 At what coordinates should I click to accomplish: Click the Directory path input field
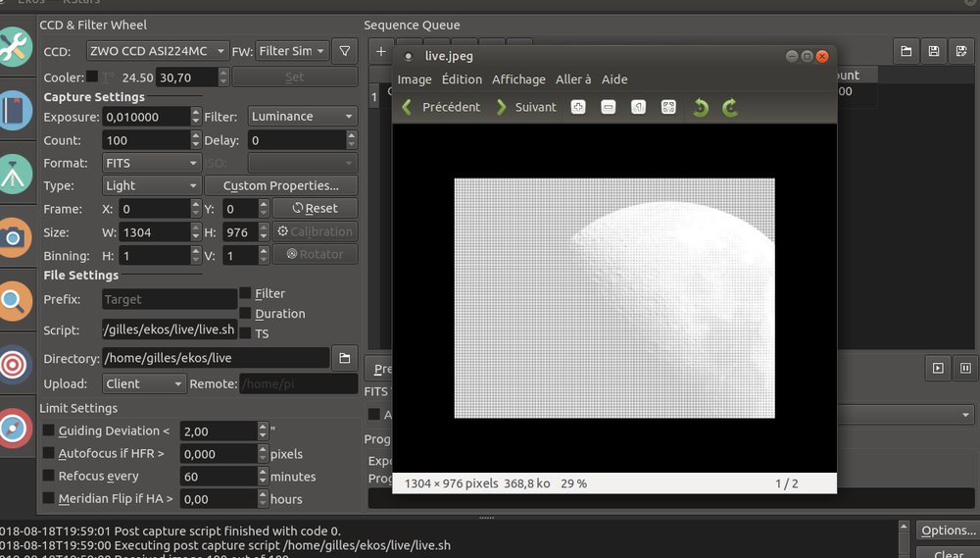(x=215, y=359)
